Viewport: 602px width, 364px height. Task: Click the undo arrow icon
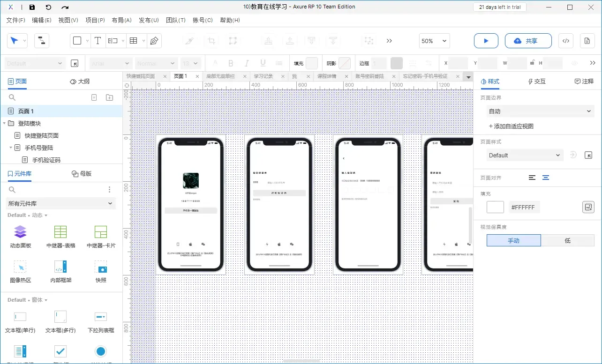(x=48, y=7)
